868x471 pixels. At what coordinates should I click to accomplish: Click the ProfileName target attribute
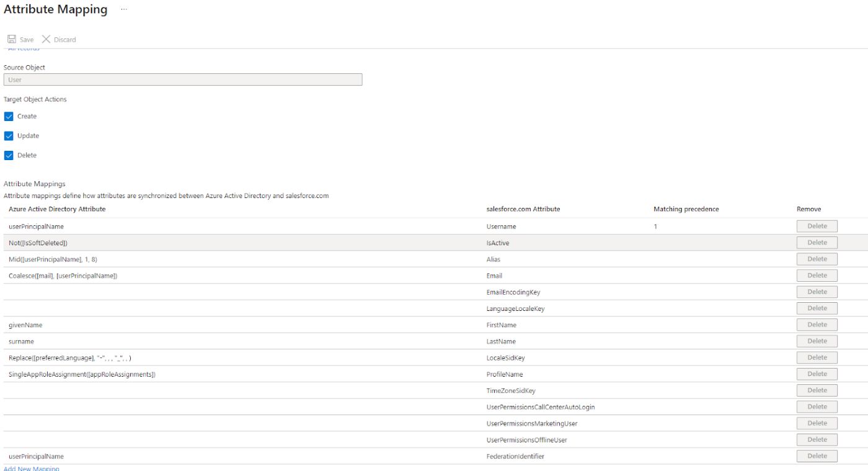(x=505, y=374)
